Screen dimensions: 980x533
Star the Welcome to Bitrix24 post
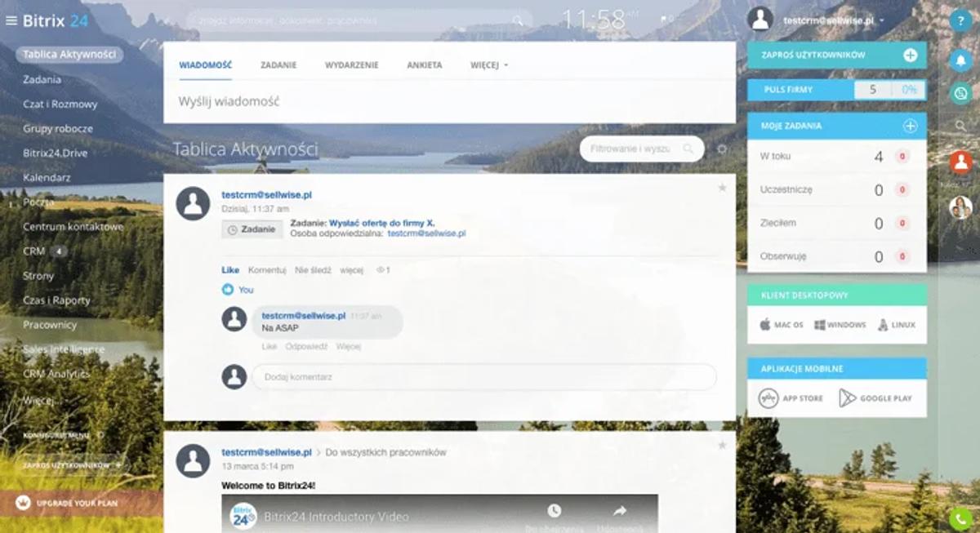click(722, 445)
